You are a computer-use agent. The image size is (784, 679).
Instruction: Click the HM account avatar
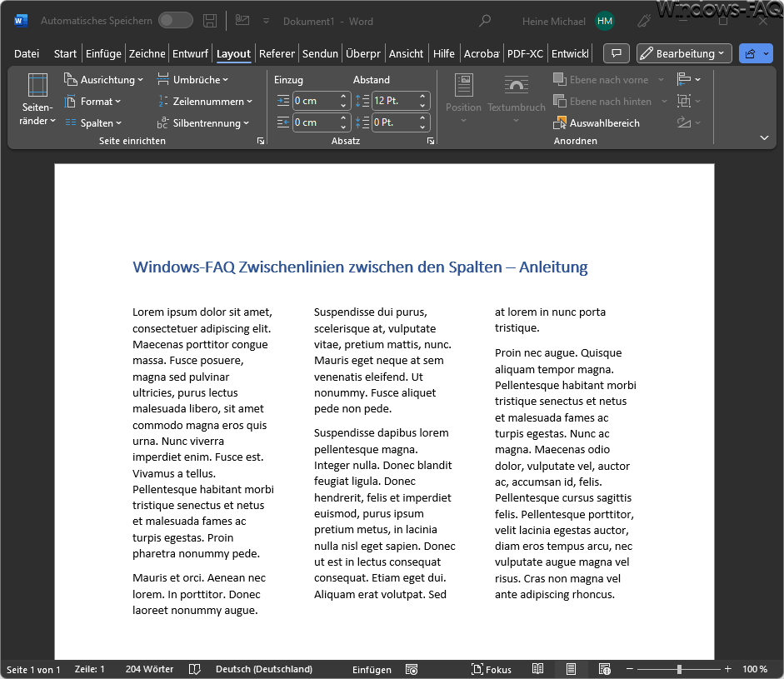click(x=605, y=21)
